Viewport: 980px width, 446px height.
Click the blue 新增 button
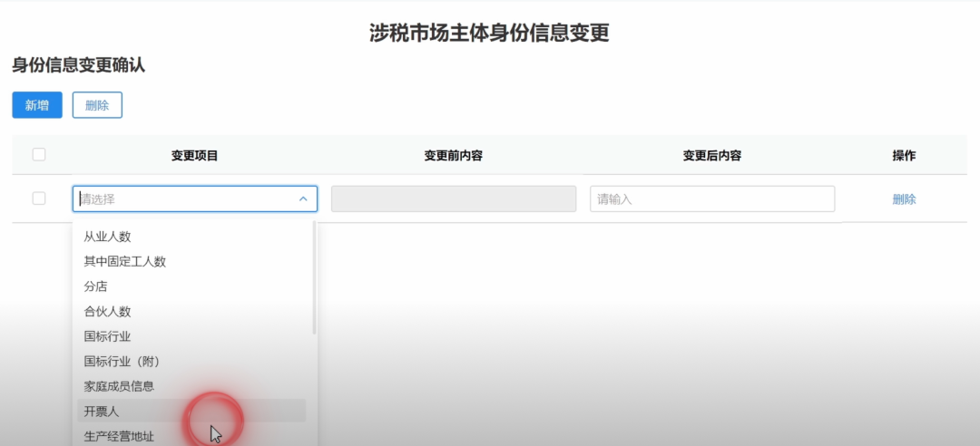point(37,105)
